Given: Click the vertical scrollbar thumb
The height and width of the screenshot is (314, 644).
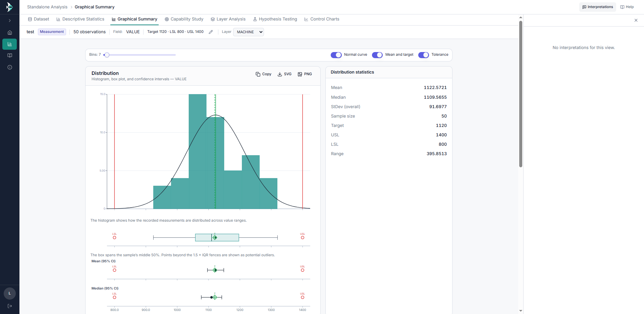Looking at the screenshot, I should (x=521, y=94).
